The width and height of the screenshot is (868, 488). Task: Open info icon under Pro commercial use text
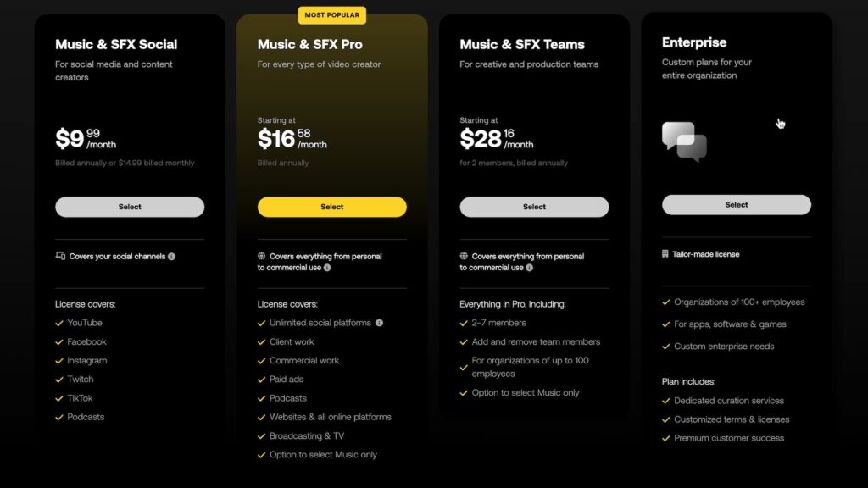tap(327, 268)
